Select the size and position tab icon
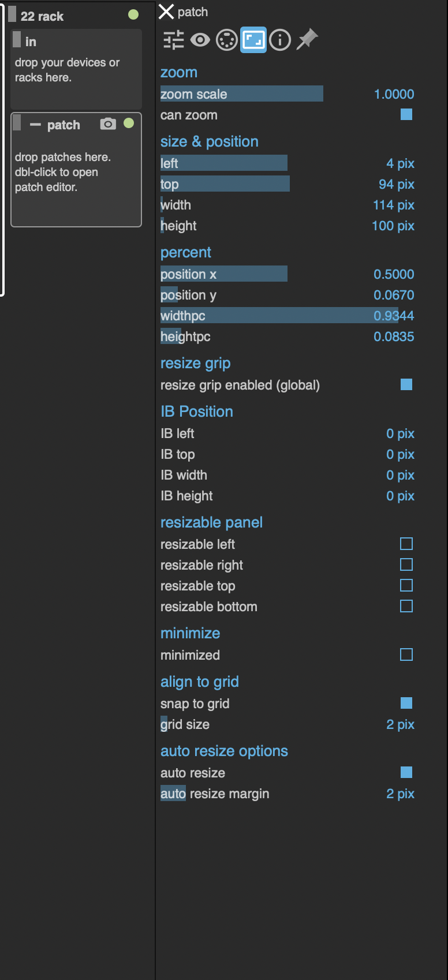Screen dimensions: 448x980 coord(253,40)
